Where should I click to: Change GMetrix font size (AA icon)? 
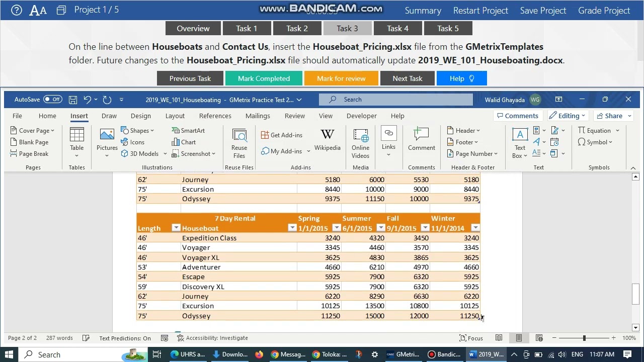[x=38, y=10]
